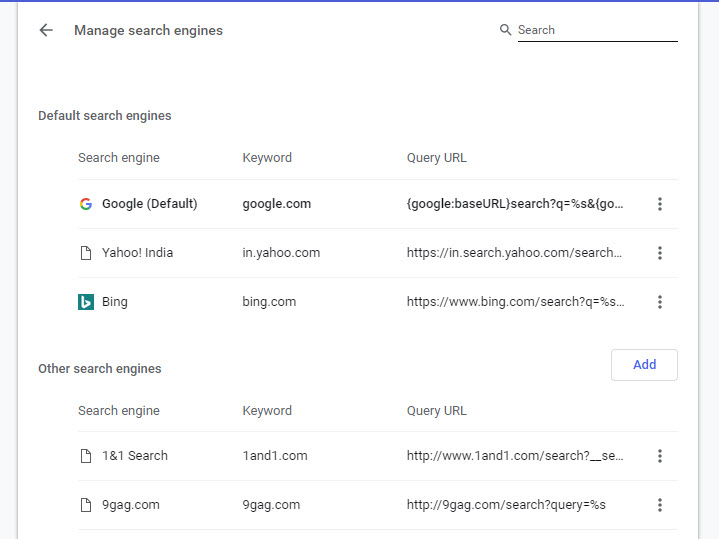The width and height of the screenshot is (719, 539).
Task: Click the 9gag.com/search?query=%s URL
Action: (506, 505)
